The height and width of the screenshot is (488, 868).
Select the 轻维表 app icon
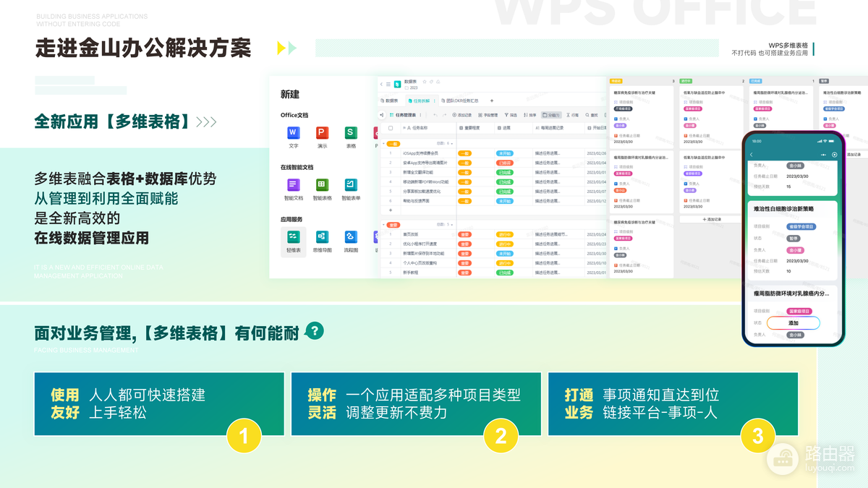click(293, 241)
